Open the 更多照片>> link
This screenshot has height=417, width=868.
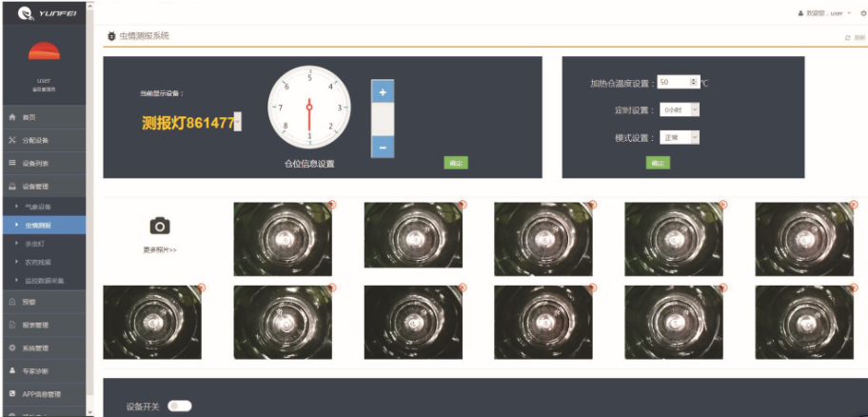click(160, 249)
